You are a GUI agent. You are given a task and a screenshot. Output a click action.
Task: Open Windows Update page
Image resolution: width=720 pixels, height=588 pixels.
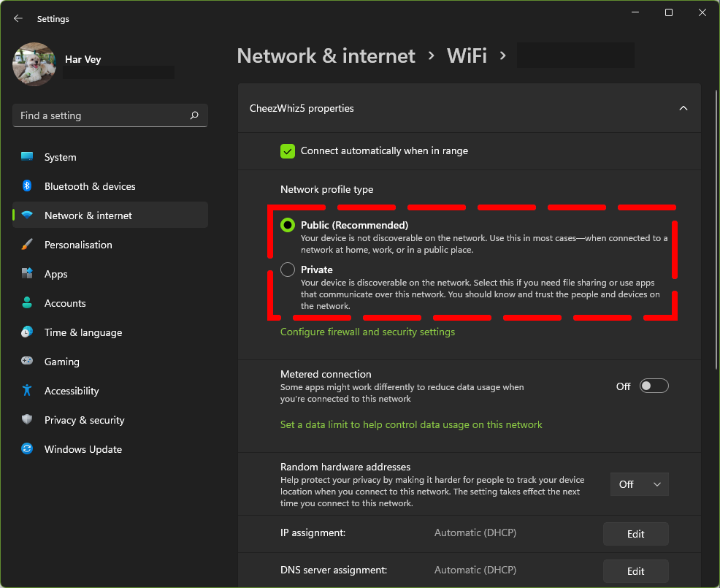[x=110, y=449]
